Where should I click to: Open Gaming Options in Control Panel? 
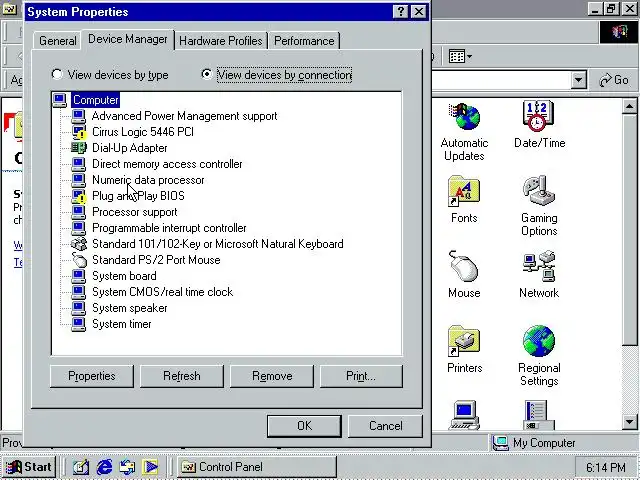[539, 206]
